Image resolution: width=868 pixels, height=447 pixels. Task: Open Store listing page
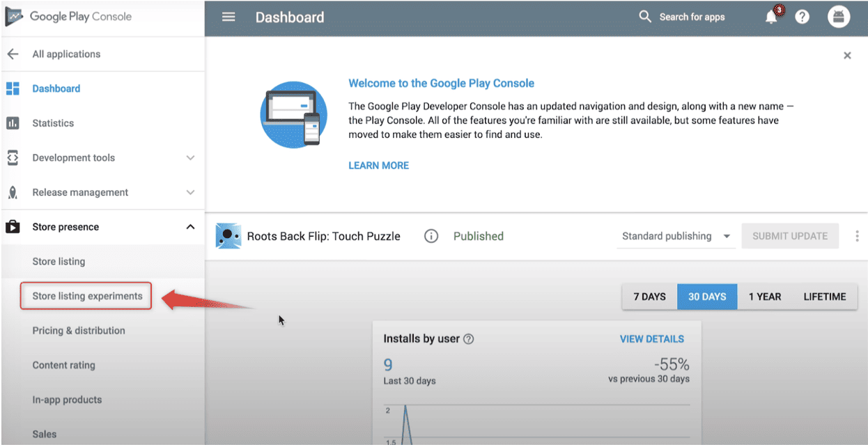[x=59, y=262]
